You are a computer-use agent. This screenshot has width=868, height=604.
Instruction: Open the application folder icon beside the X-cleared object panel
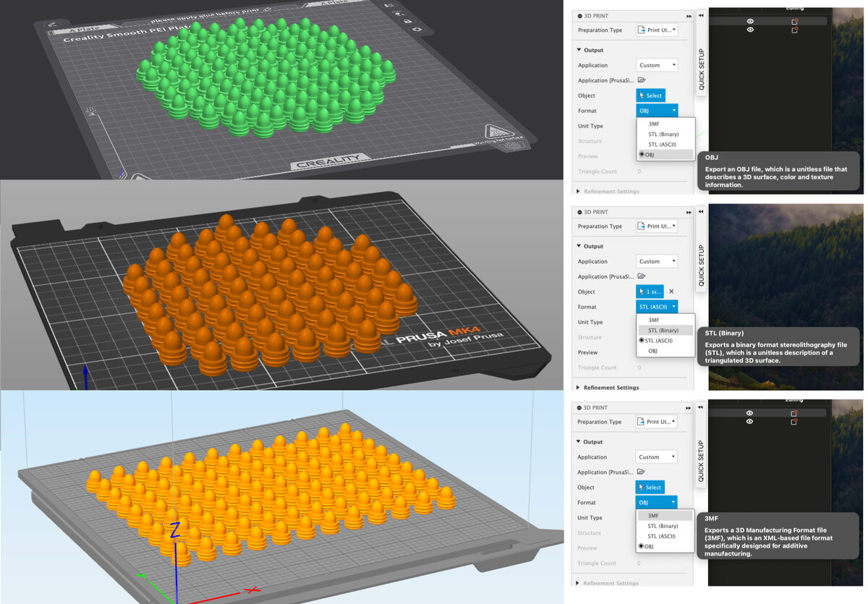641,276
